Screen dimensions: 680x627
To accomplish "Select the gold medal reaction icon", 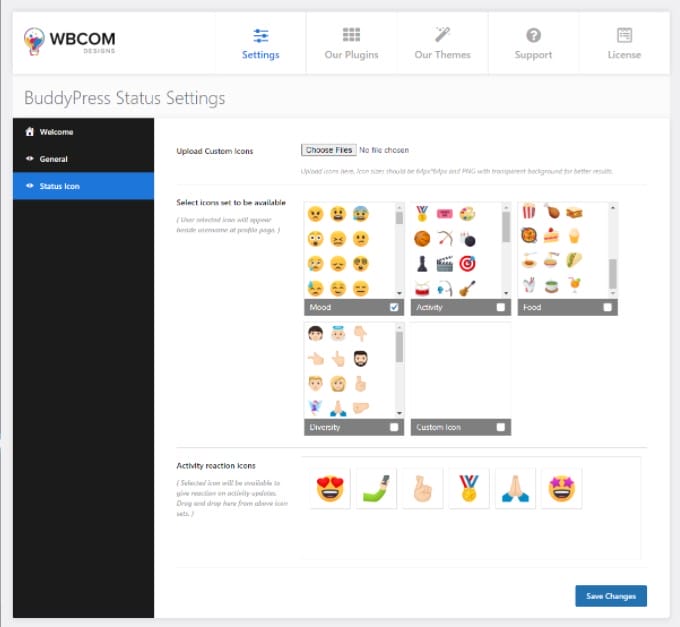I will pos(469,488).
